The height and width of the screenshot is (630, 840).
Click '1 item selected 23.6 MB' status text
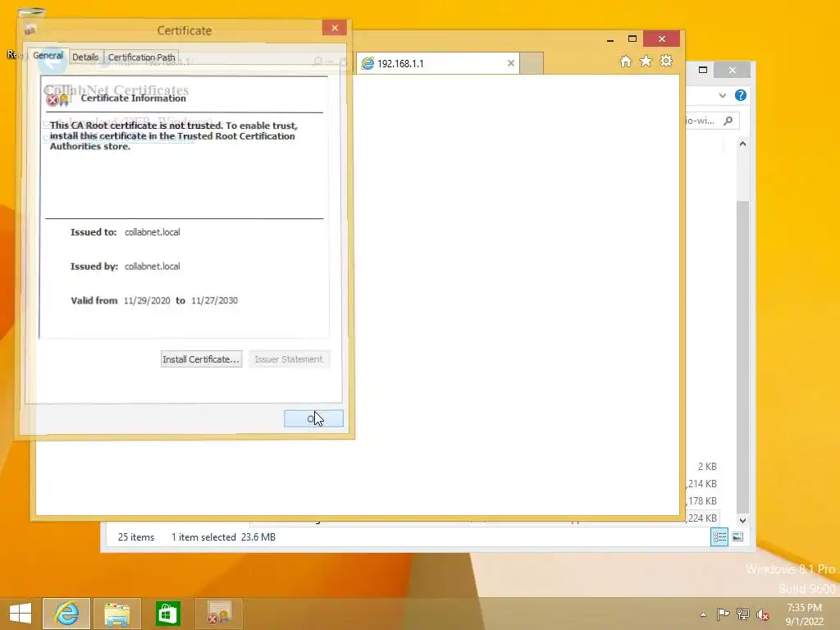(x=223, y=536)
